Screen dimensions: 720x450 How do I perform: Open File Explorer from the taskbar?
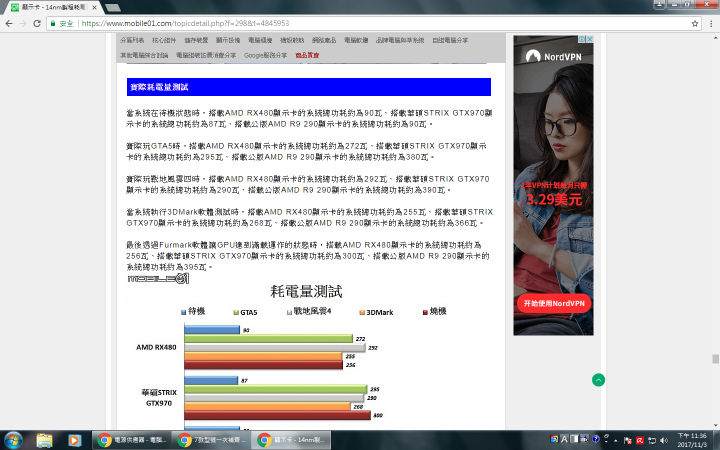(45, 441)
